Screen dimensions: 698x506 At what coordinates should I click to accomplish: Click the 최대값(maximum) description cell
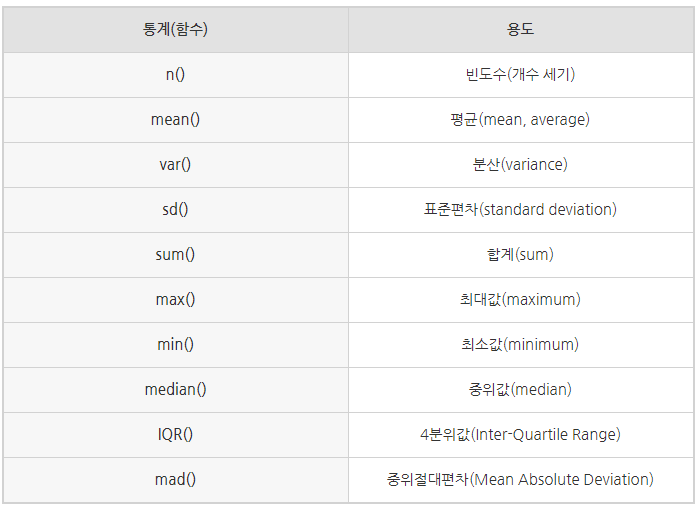521,300
